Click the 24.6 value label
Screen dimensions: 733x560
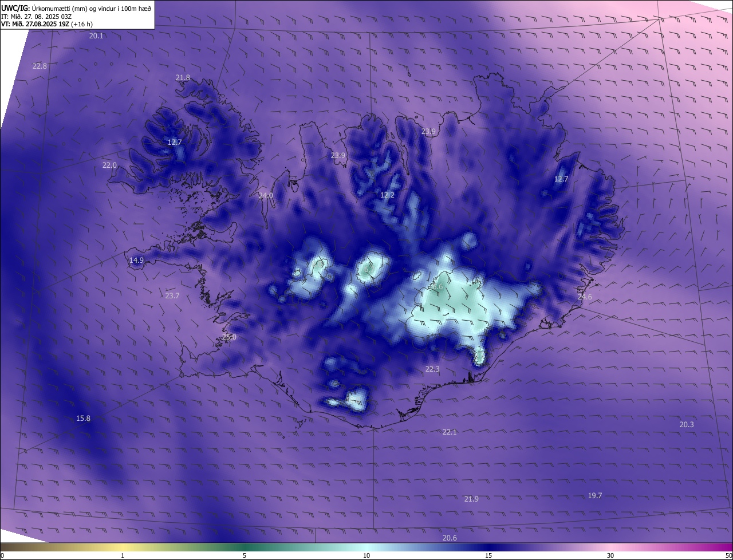(585, 297)
